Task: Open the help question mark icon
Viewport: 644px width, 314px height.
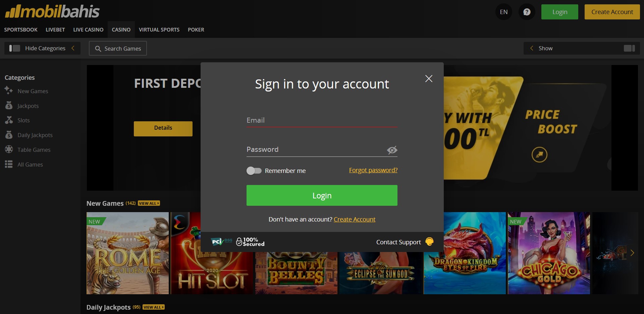Action: [527, 12]
